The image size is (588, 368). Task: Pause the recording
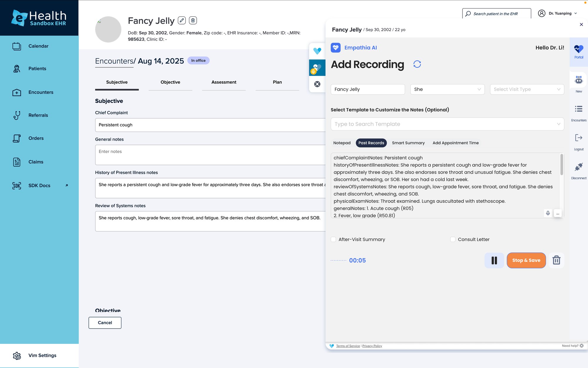(494, 260)
